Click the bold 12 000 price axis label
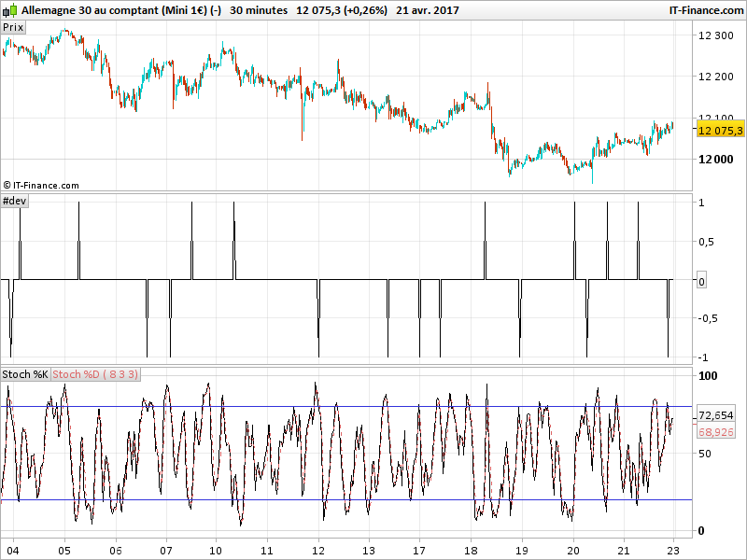This screenshot has width=747, height=560. coord(715,160)
